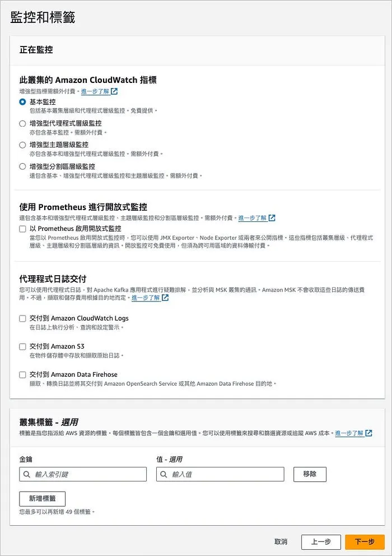Image resolution: width=392 pixels, height=556 pixels.
Task: Click external link icon beside Prometheus 進一步了解
Action: (x=272, y=217)
